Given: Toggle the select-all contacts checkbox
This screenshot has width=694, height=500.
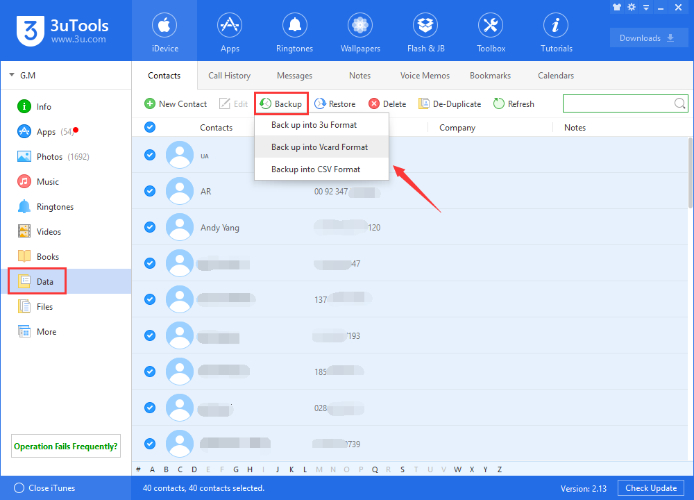Looking at the screenshot, I should [x=150, y=127].
